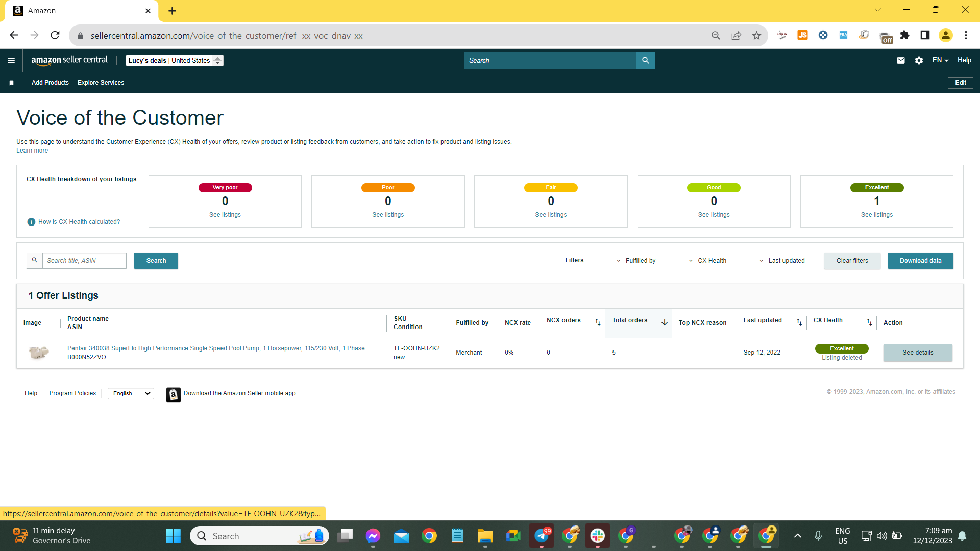This screenshot has height=551, width=980.
Task: Expand the Fulfilled by filter
Action: click(636, 261)
